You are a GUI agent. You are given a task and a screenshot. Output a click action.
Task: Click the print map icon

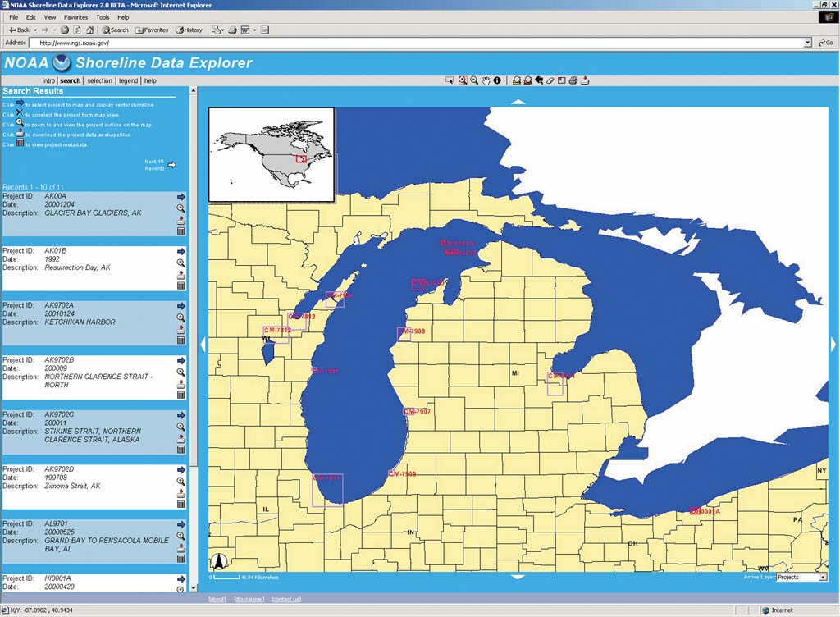click(x=573, y=80)
